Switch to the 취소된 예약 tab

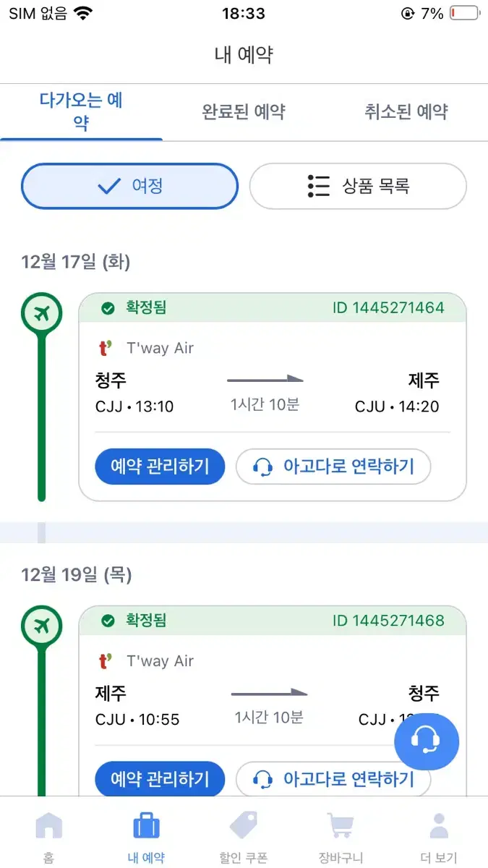(406, 112)
